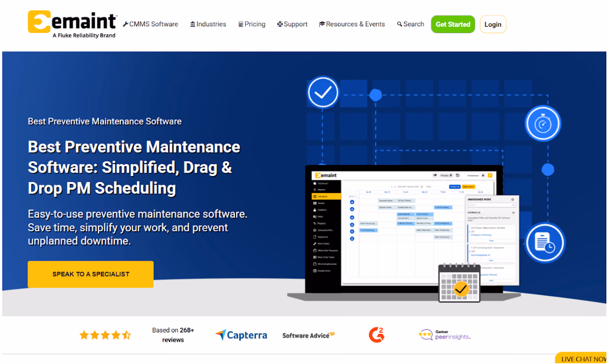
Task: Click the Software Advice logo
Action: [x=308, y=335]
